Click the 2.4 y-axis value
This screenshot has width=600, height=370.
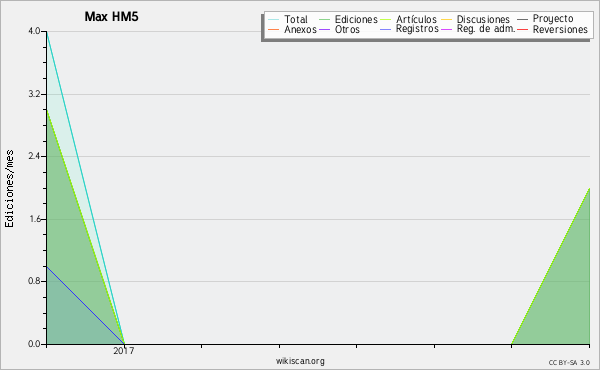coord(34,156)
